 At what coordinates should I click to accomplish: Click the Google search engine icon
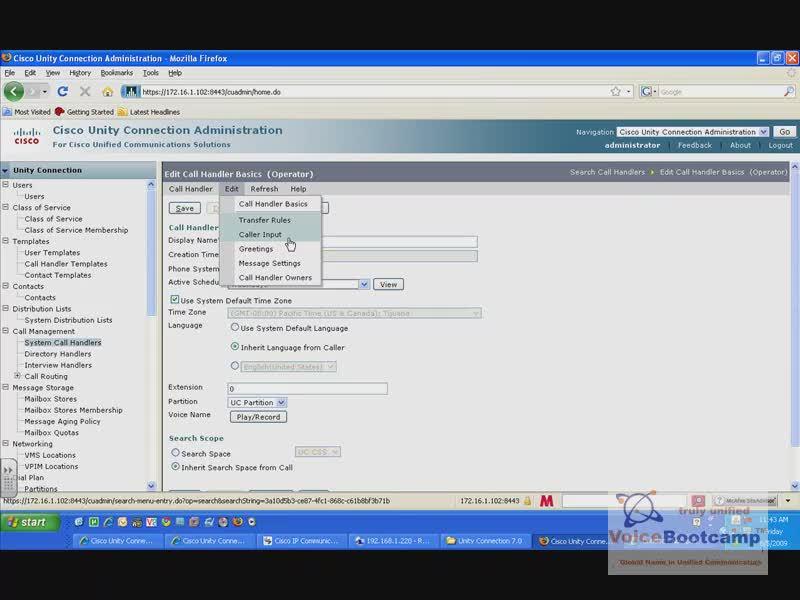[x=646, y=92]
